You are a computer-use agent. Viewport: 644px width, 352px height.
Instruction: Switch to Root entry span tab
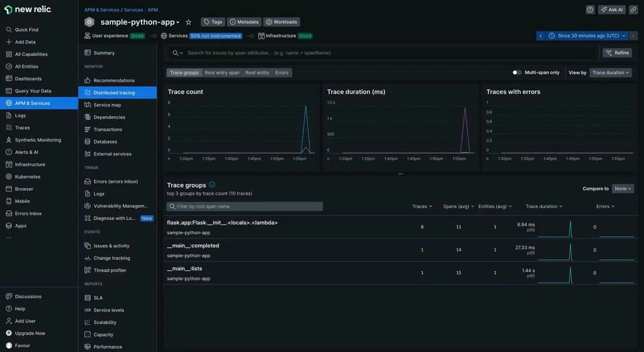click(x=222, y=73)
